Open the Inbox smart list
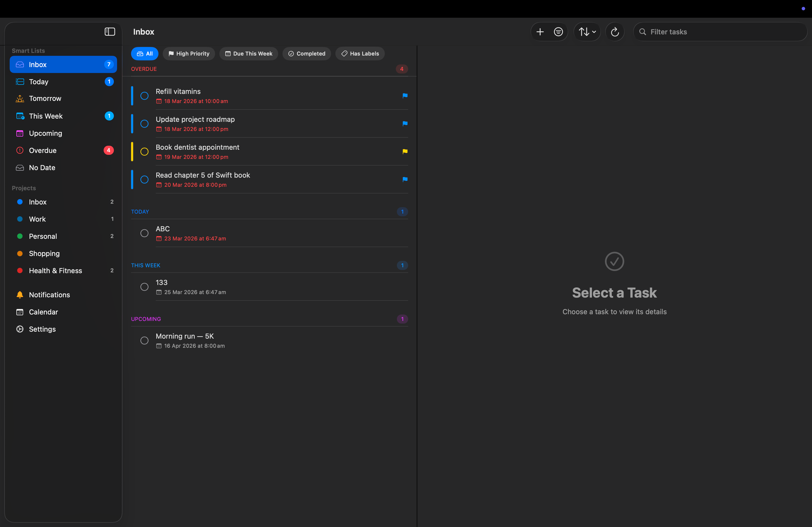 [x=63, y=64]
